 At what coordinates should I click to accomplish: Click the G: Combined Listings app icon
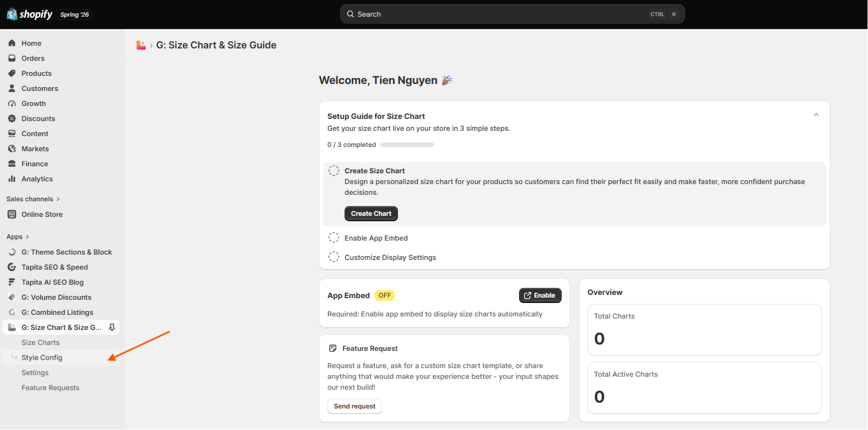point(12,312)
